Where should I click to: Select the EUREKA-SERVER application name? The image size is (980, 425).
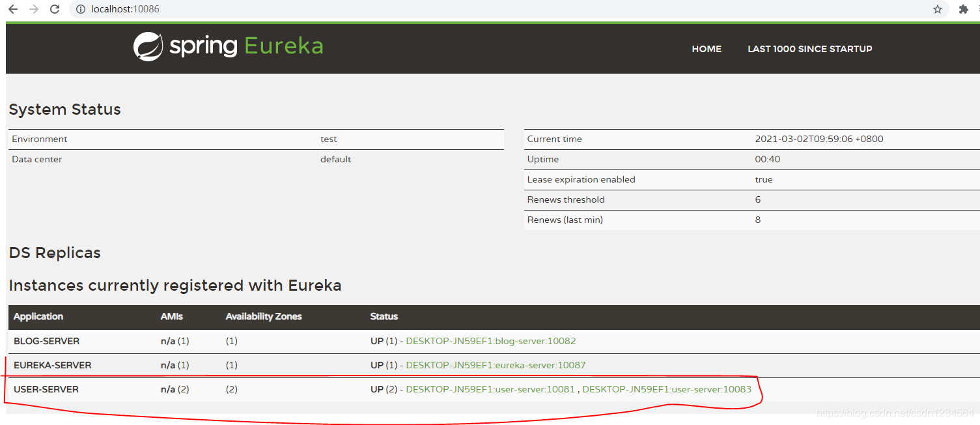(x=52, y=365)
